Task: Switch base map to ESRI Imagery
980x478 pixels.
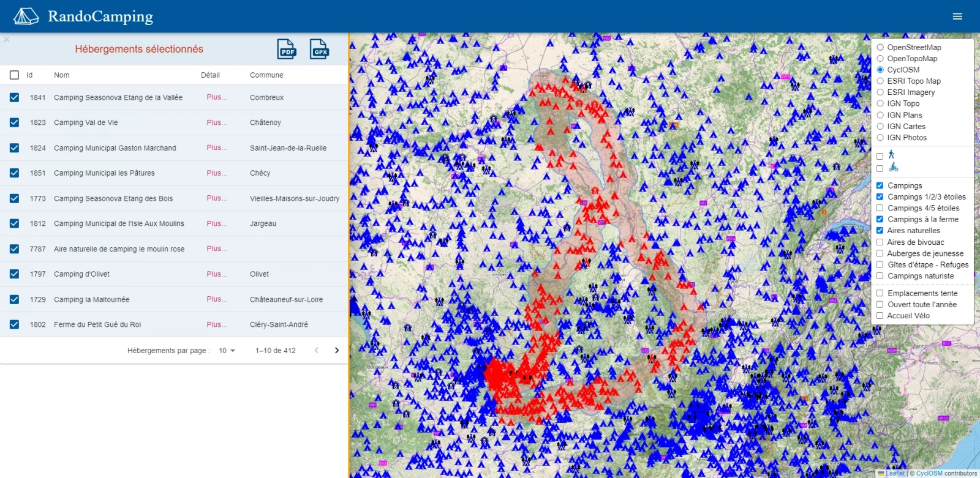Action: tap(880, 92)
